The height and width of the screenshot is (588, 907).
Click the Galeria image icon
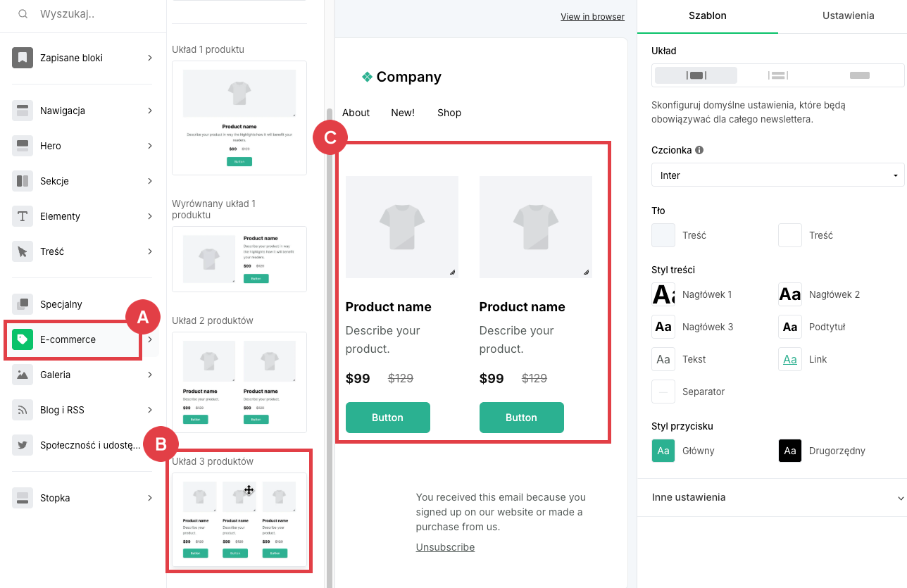tap(23, 375)
